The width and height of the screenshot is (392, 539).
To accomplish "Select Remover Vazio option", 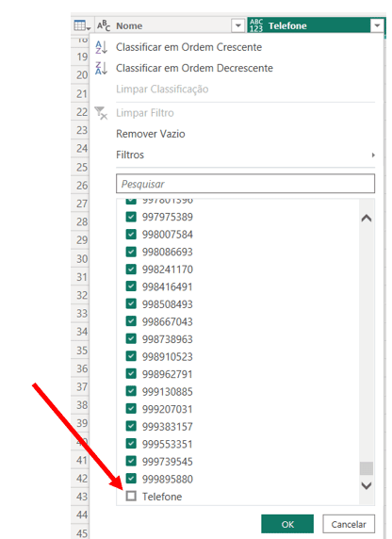I will tap(150, 134).
